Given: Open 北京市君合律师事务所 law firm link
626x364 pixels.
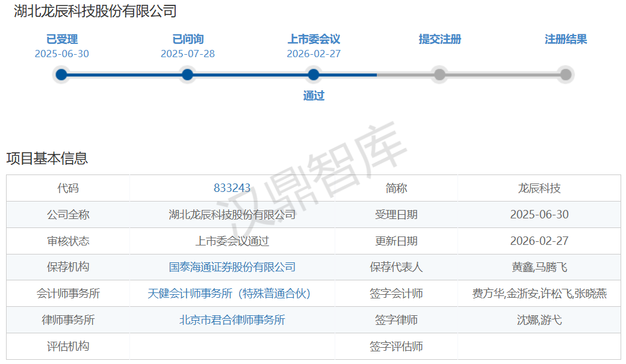Looking at the screenshot, I should [x=232, y=320].
